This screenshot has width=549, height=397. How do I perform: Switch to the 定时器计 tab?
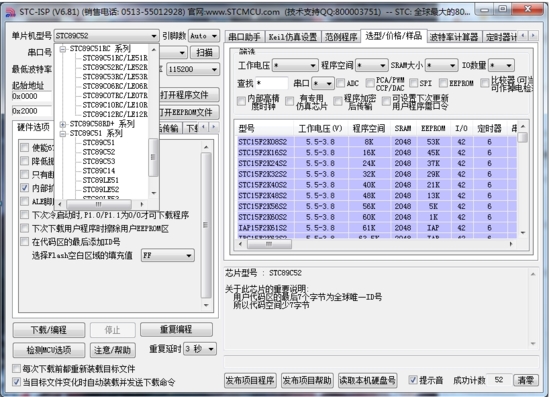(501, 37)
